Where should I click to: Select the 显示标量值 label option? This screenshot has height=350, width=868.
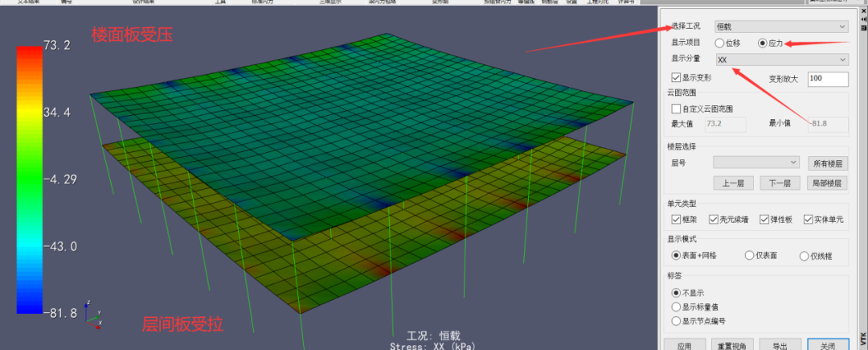tap(675, 307)
